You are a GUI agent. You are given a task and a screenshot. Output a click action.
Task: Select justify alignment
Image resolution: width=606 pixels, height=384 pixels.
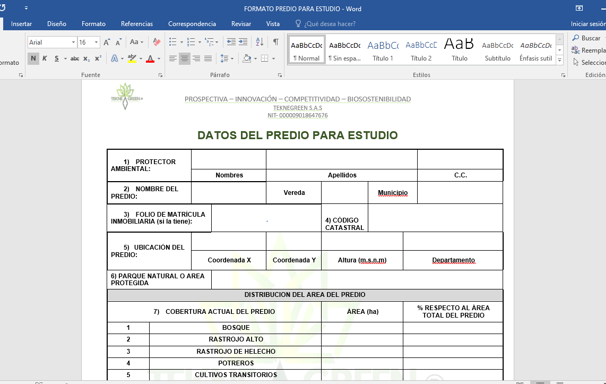pyautogui.click(x=208, y=59)
